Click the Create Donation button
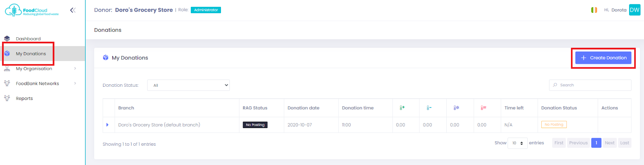Screen dimensions: 644x165 (x=603, y=58)
